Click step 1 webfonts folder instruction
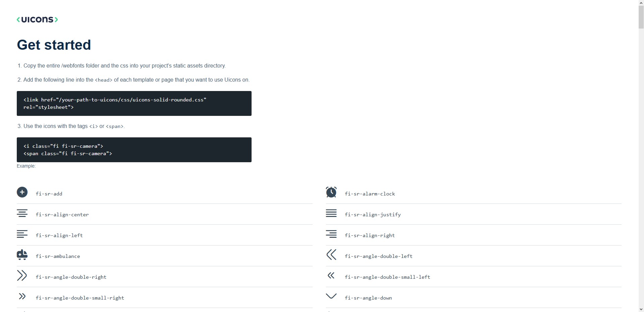This screenshot has width=644, height=312. [x=124, y=65]
